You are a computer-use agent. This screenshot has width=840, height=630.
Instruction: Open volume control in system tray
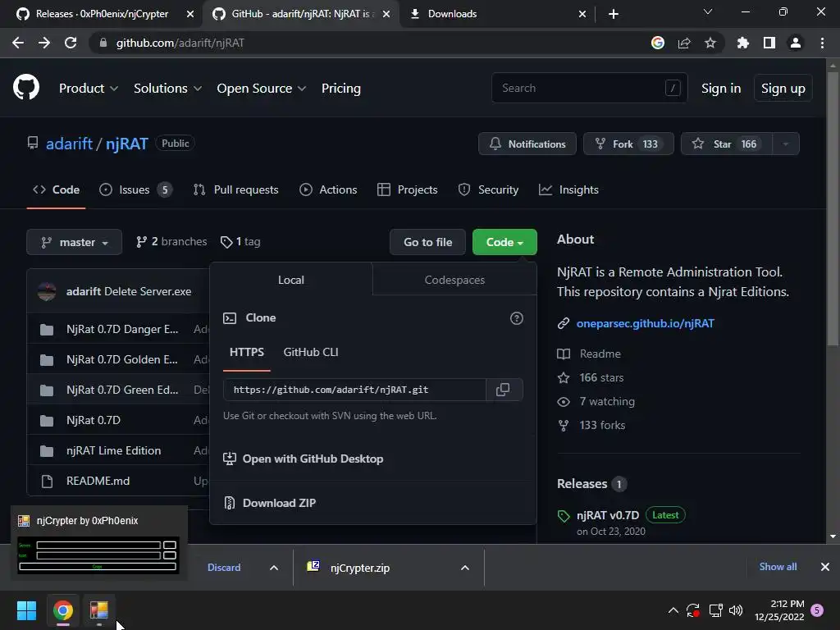[736, 610]
